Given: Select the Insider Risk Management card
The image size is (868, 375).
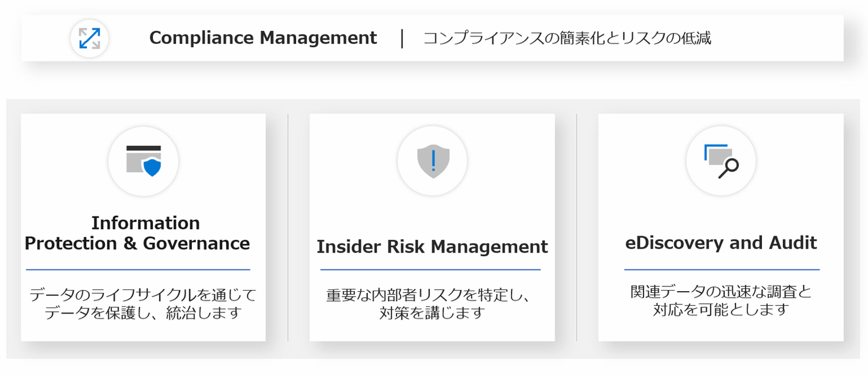Looking at the screenshot, I should (x=432, y=227).
